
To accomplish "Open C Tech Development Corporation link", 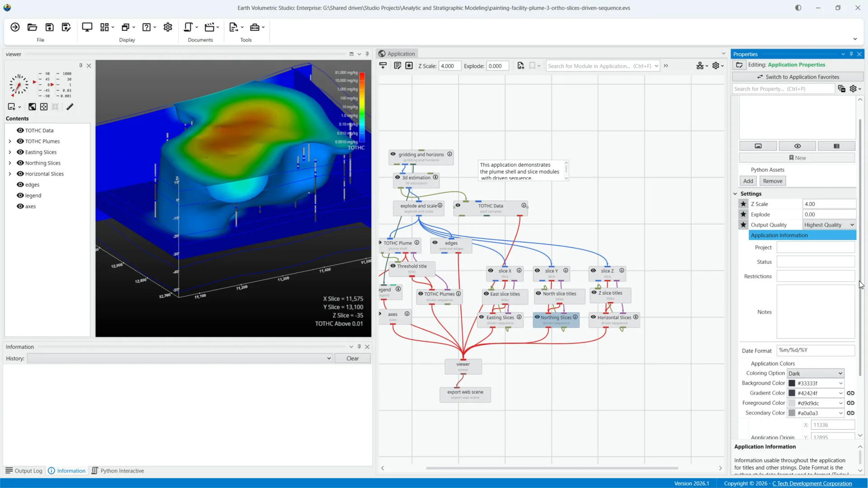I will (812, 483).
